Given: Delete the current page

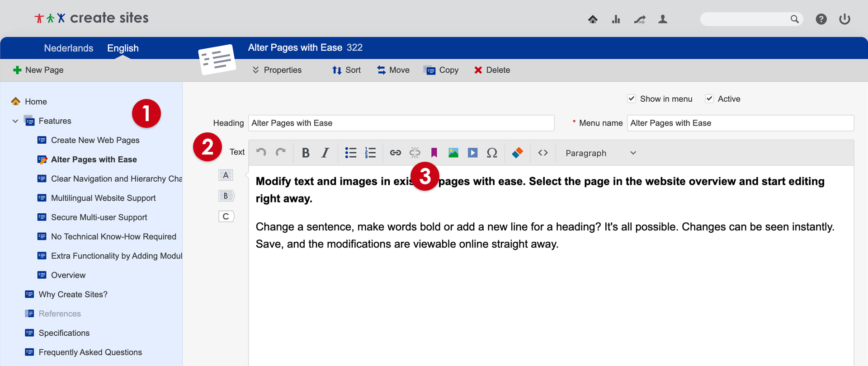Looking at the screenshot, I should (x=492, y=70).
